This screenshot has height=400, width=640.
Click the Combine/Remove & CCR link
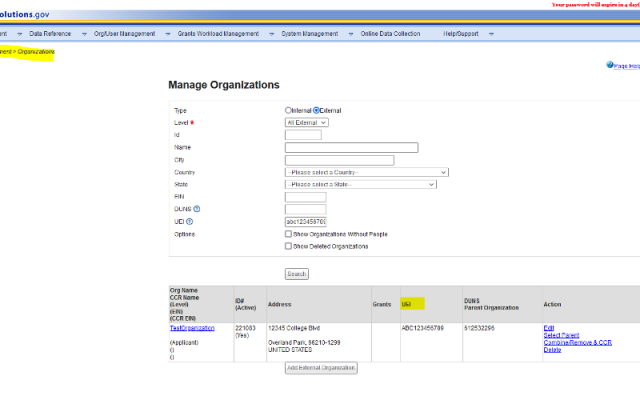pyautogui.click(x=577, y=342)
